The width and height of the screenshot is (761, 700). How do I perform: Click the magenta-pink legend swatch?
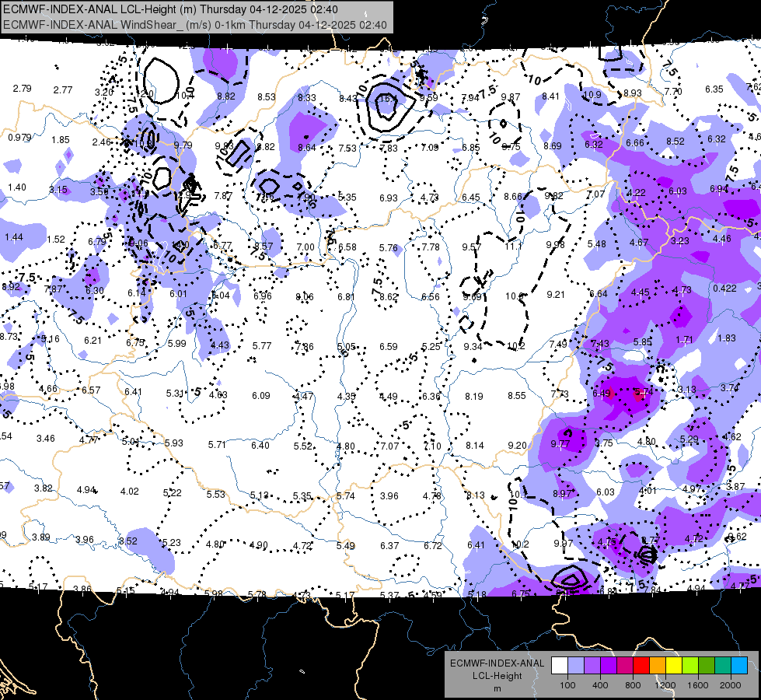625,666
